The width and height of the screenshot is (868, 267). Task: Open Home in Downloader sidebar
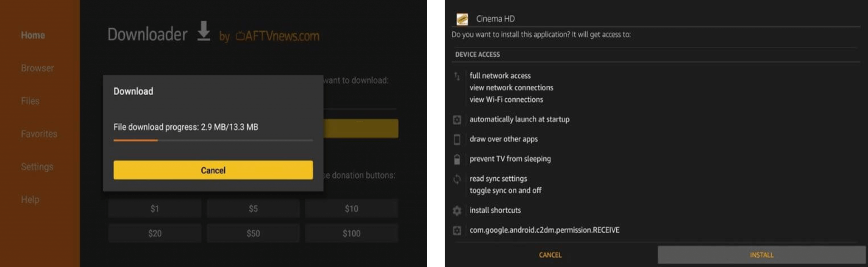click(x=33, y=35)
